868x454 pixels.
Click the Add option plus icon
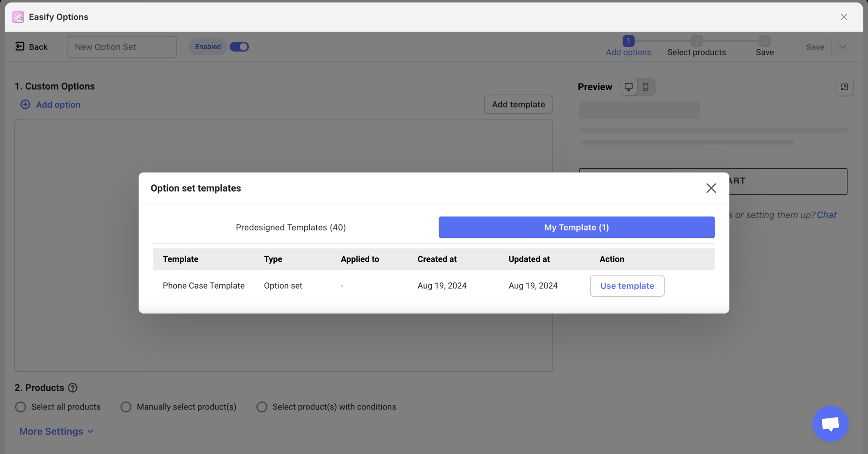click(x=25, y=104)
